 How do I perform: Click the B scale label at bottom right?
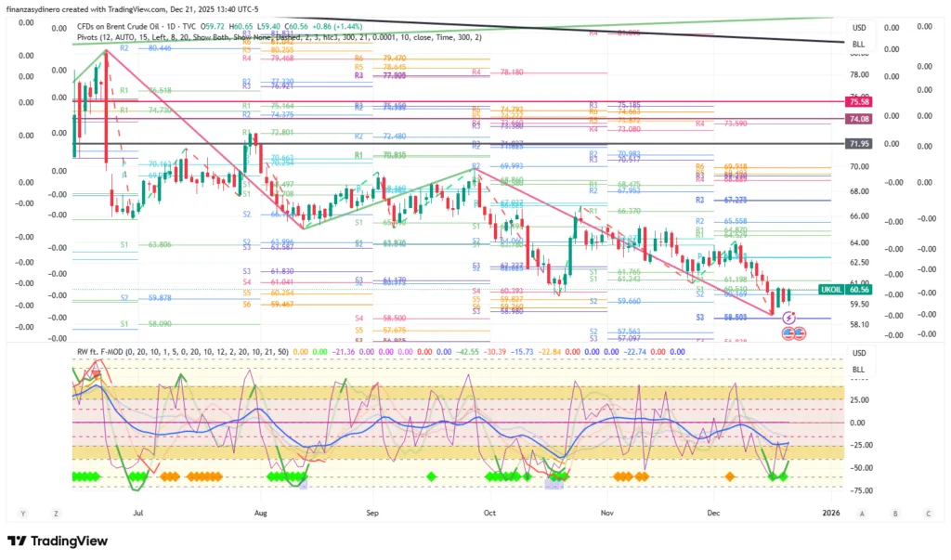pos(895,513)
